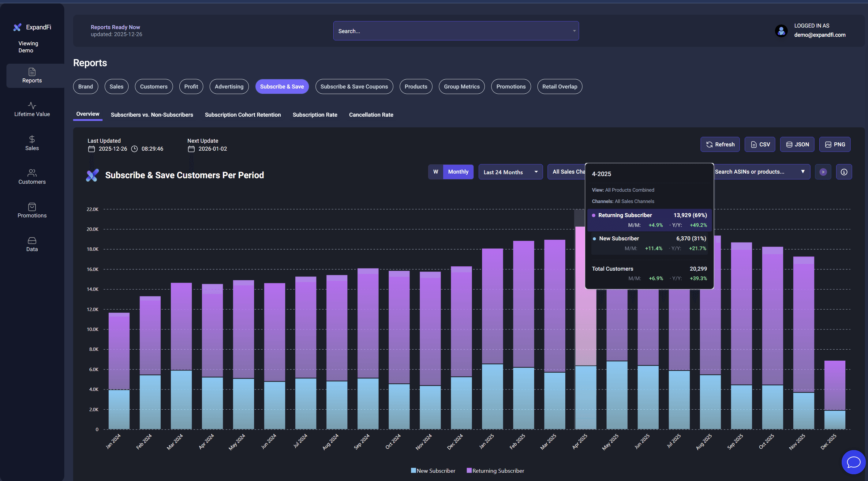Click the ExpandFi logo icon
This screenshot has width=868, height=481.
click(17, 27)
